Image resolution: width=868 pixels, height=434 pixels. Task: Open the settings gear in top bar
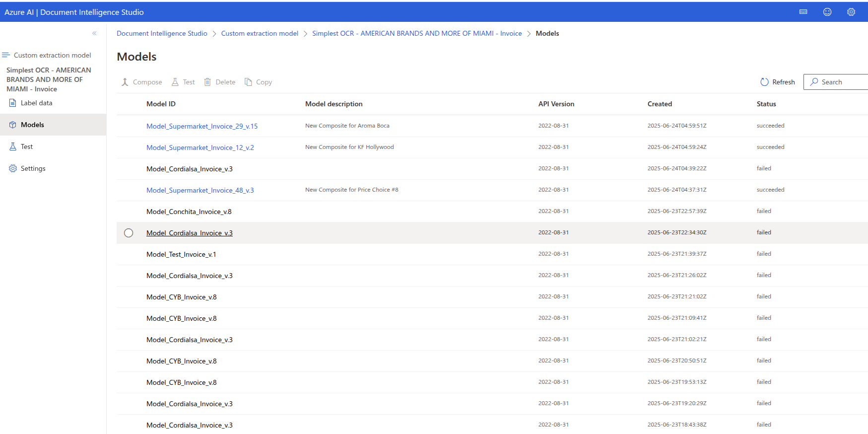tap(851, 12)
